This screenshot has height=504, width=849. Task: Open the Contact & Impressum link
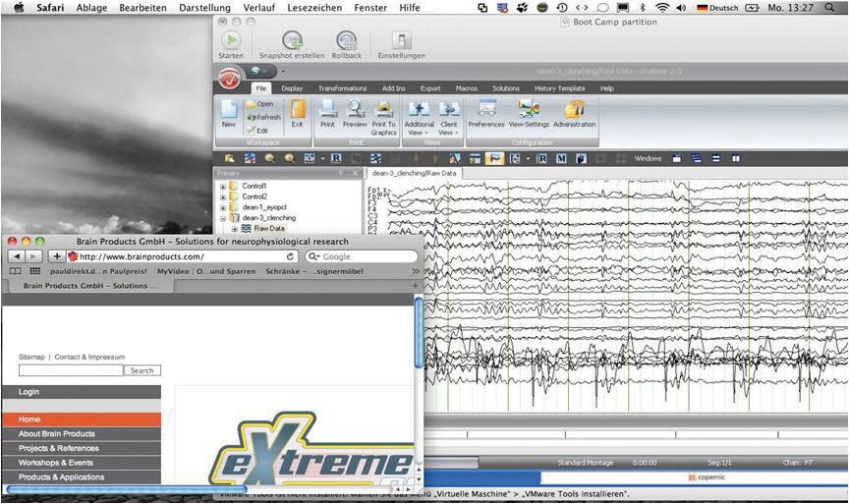[x=89, y=357]
